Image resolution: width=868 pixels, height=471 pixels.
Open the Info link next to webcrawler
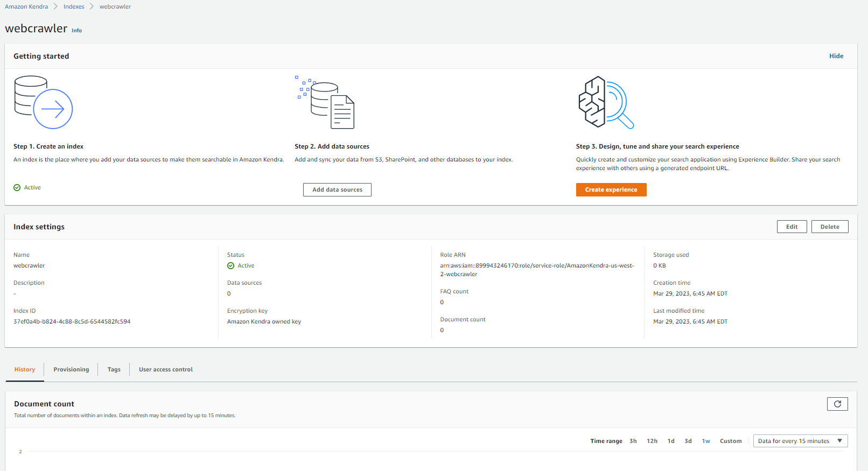[77, 31]
